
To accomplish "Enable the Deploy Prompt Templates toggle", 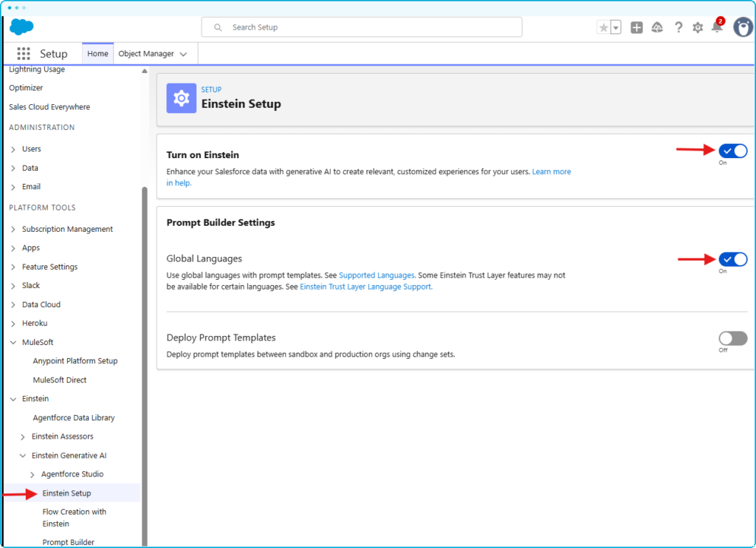I will 733,338.
